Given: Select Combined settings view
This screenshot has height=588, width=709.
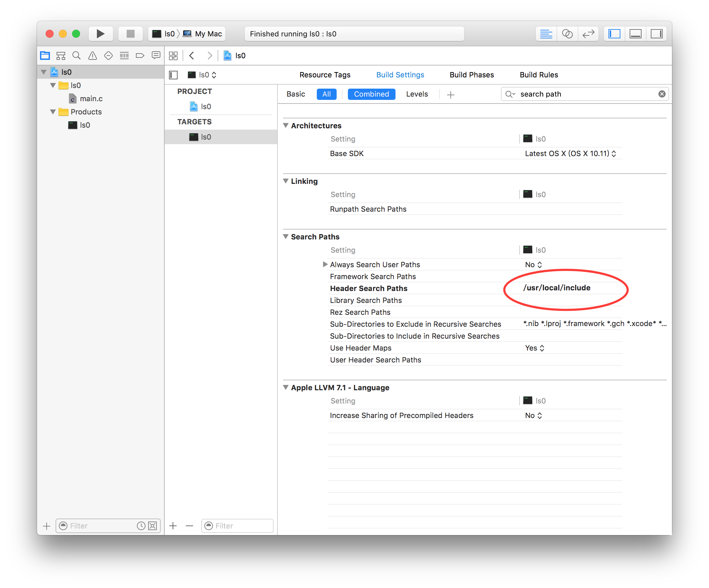Looking at the screenshot, I should pyautogui.click(x=371, y=94).
